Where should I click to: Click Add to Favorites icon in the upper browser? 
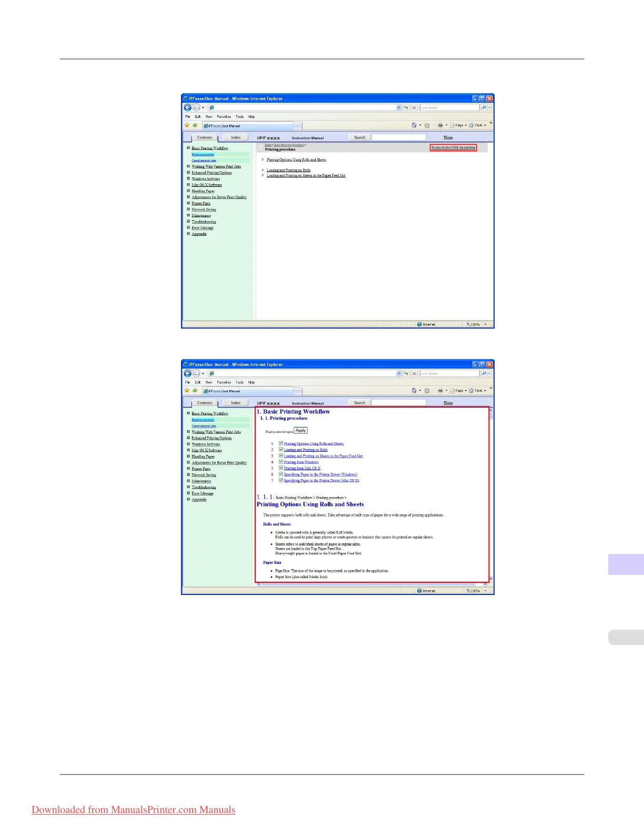tap(195, 125)
